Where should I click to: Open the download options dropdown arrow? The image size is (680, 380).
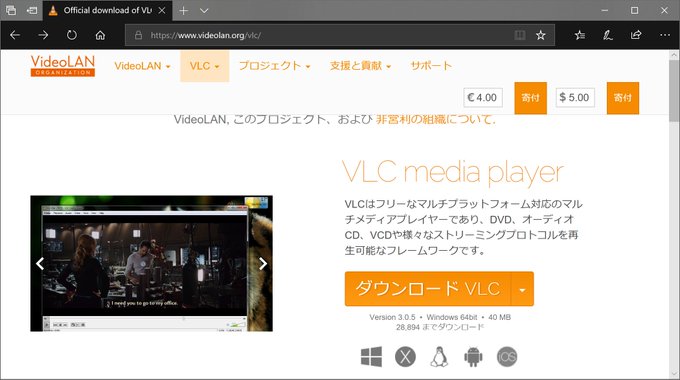click(523, 289)
